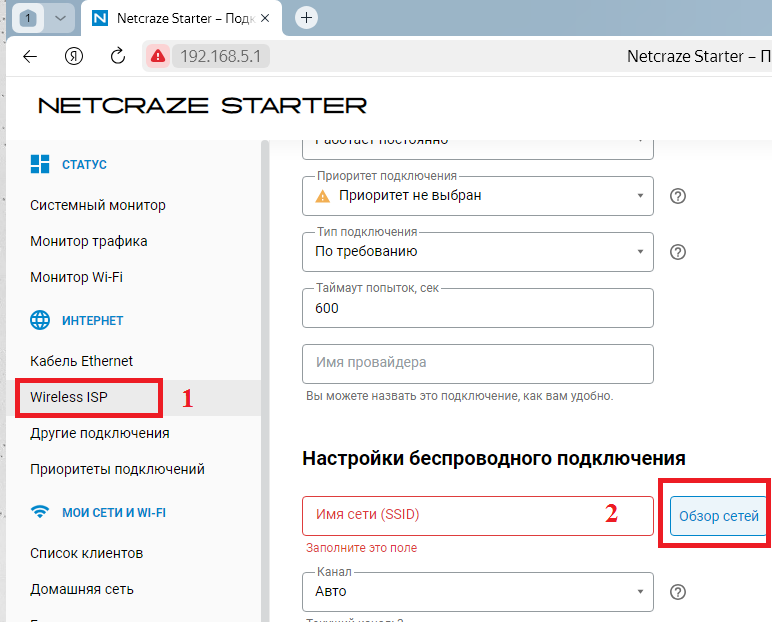Expand the tab list chevron
772x622 pixels.
[60, 19]
